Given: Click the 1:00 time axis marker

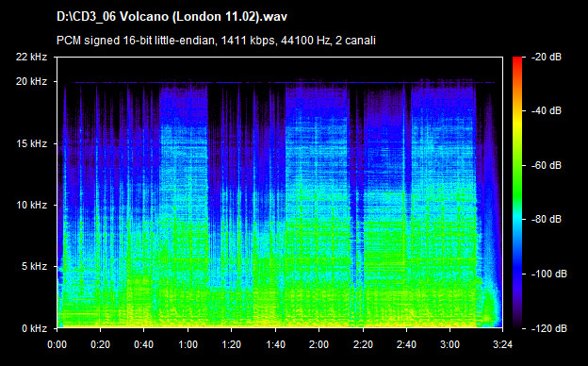Looking at the screenshot, I should 188,344.
